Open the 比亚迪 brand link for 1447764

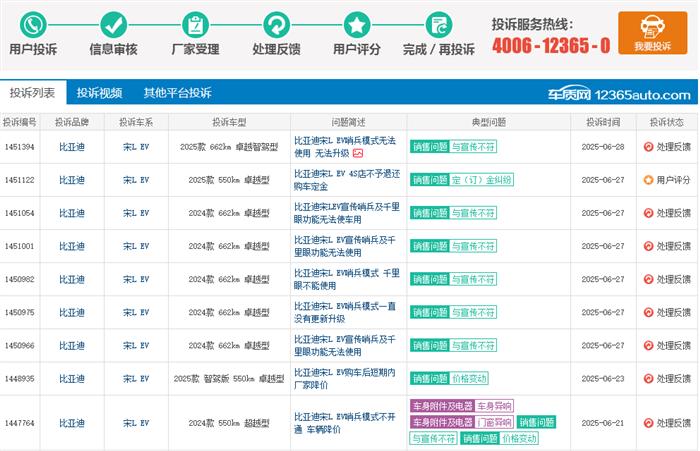pos(72,423)
